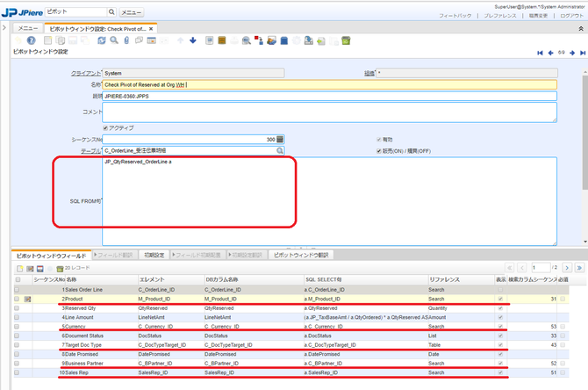Toggle the Active (アクティブ) checkbox
The width and height of the screenshot is (588, 390).
pos(105,128)
